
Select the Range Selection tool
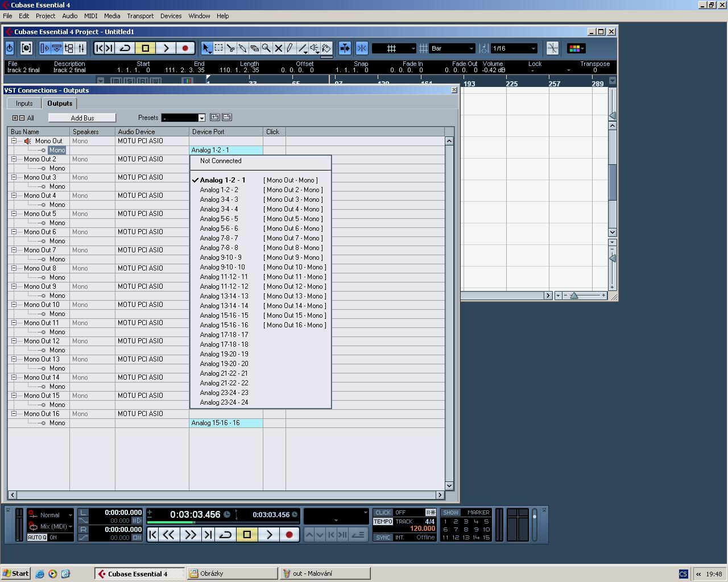coord(218,48)
